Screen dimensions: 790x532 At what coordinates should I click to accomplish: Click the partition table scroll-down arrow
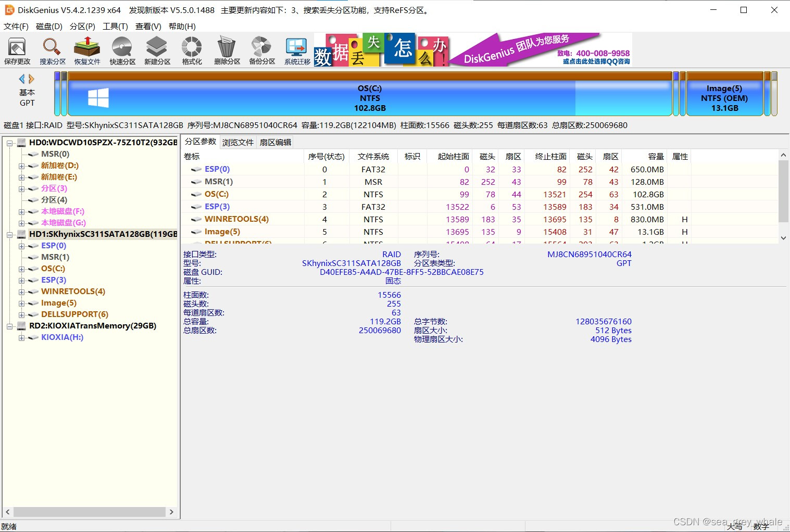tap(783, 238)
